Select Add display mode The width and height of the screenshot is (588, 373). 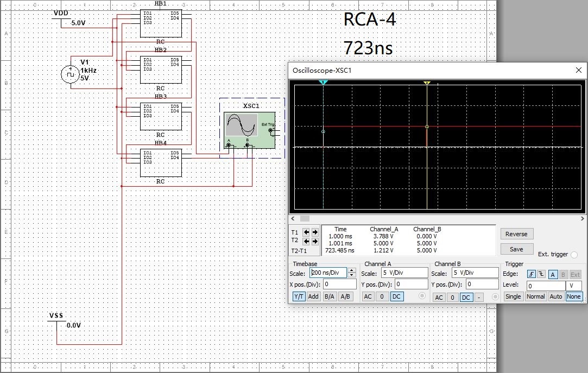click(313, 296)
